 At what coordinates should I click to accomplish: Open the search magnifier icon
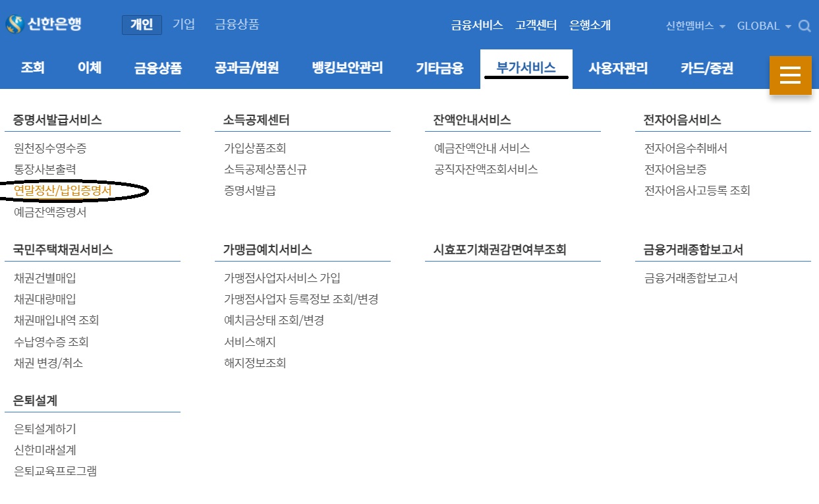(805, 26)
